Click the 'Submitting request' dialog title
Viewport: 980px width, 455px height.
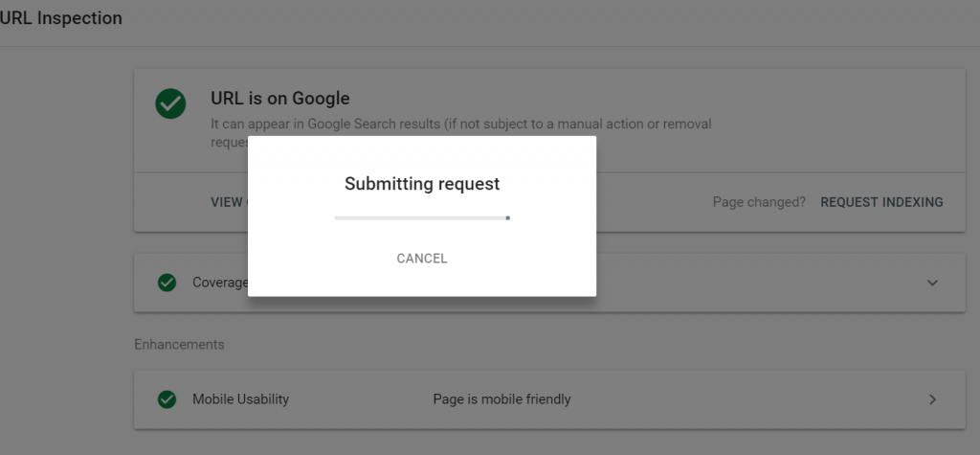coord(422,184)
